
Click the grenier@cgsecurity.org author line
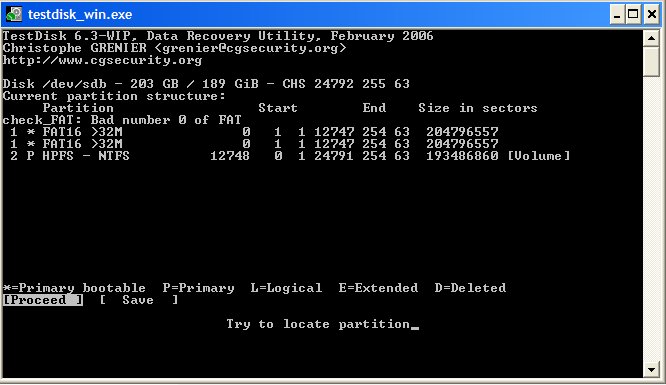[175, 48]
